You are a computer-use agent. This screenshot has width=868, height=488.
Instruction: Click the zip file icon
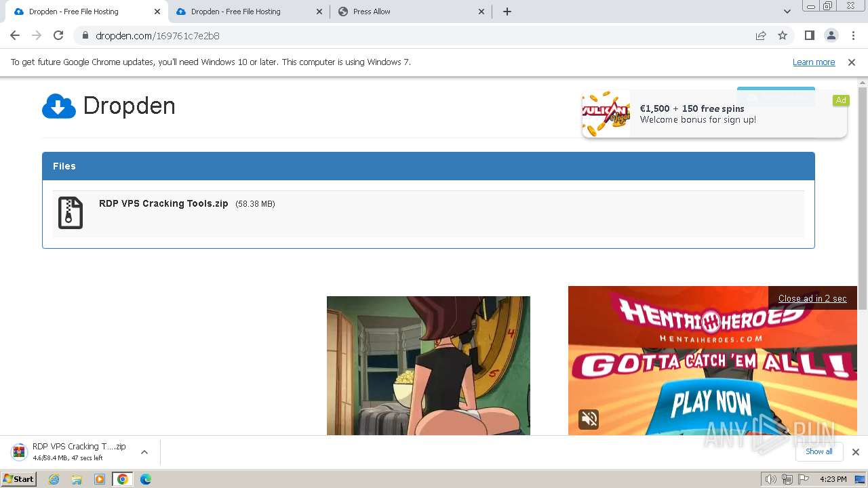(x=71, y=213)
